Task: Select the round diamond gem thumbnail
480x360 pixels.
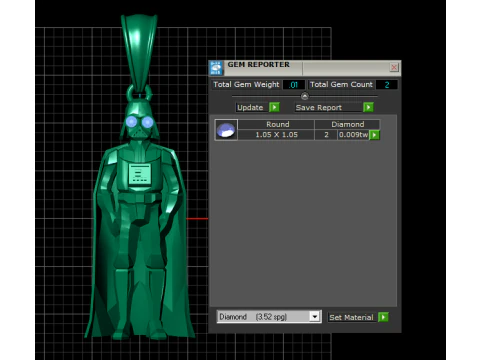Action: tap(226, 130)
